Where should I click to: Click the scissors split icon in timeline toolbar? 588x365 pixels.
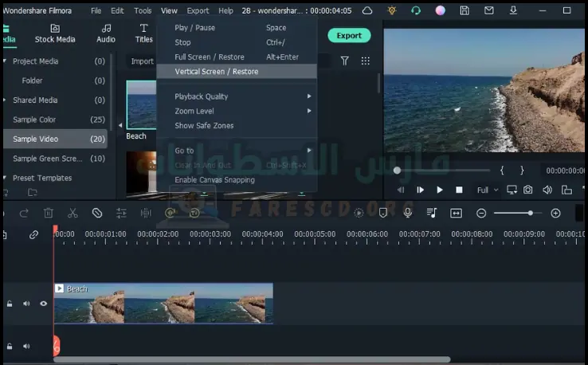[73, 213]
